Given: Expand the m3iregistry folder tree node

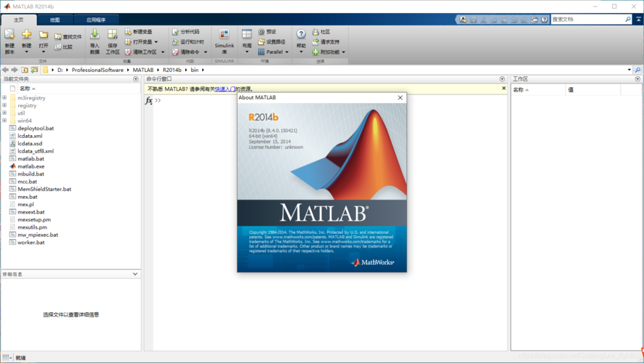Looking at the screenshot, I should coord(4,98).
